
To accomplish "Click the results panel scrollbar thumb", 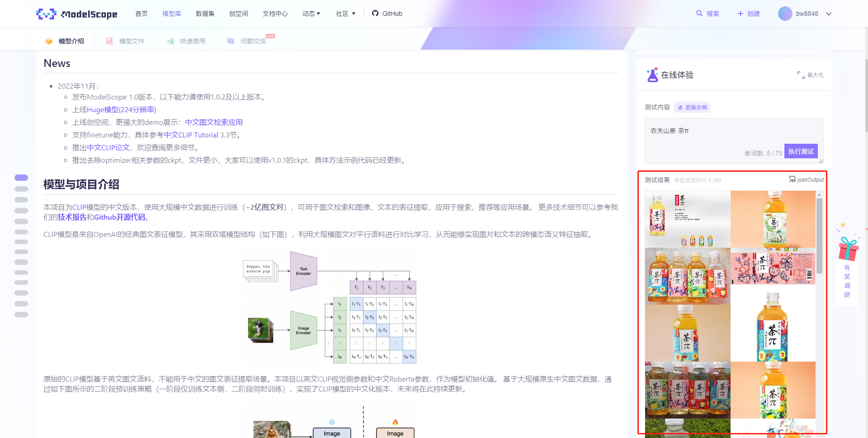I will coord(819,236).
